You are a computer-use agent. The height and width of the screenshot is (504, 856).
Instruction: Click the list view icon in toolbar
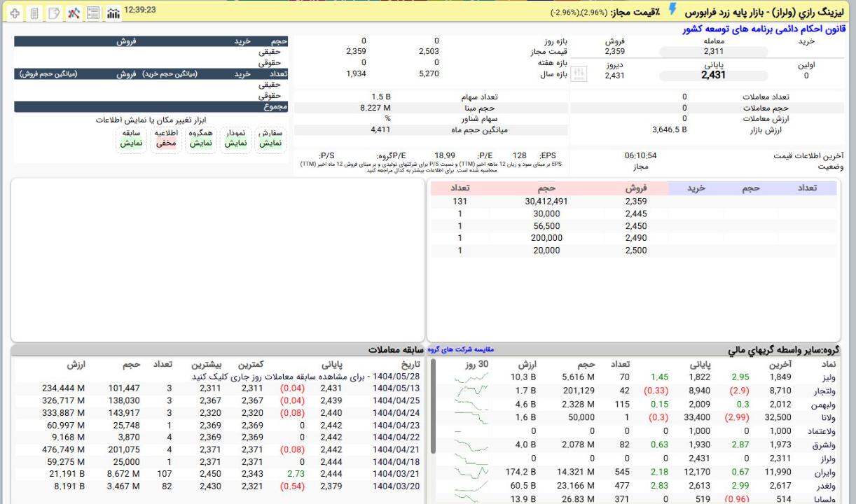tap(92, 13)
